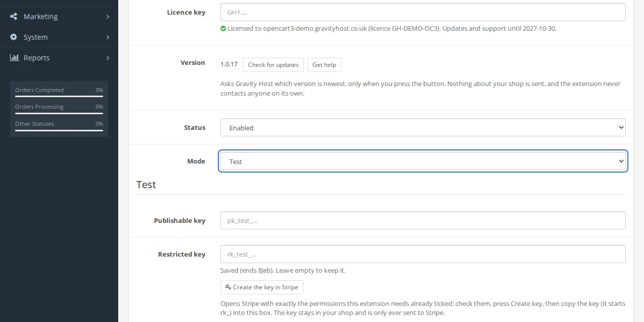Expand the Marketing menu chevron

[108, 17]
